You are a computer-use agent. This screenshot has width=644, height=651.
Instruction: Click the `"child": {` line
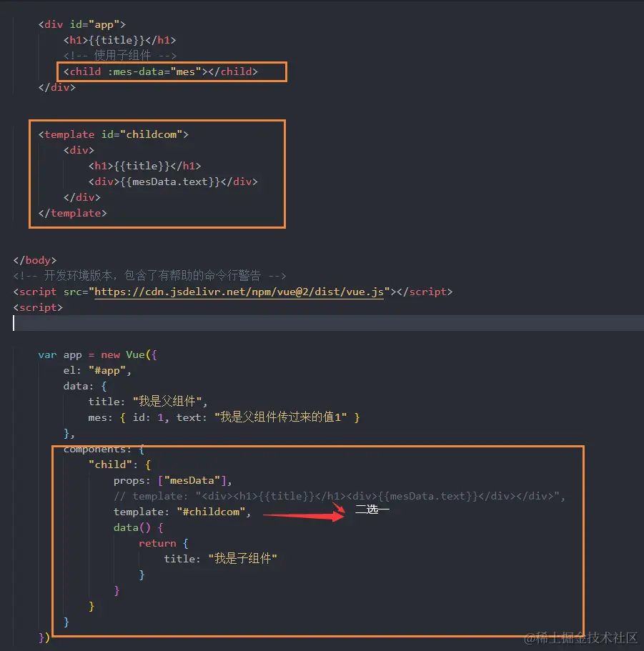[x=119, y=464]
